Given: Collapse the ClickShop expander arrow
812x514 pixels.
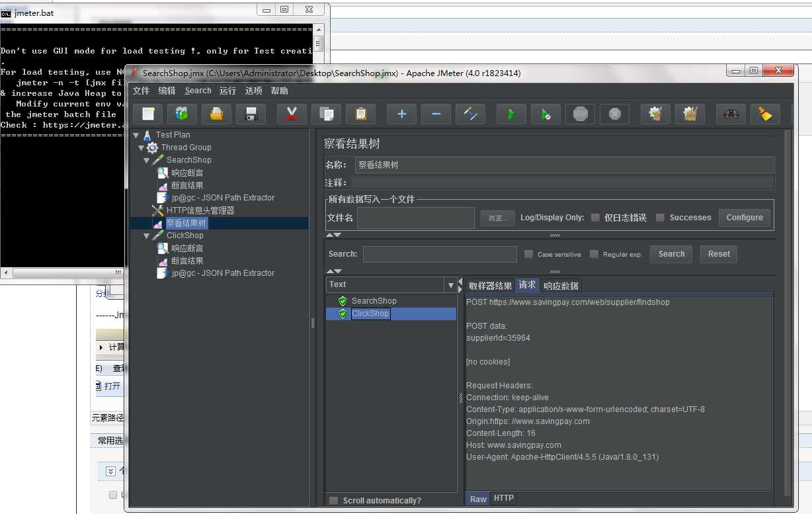Looking at the screenshot, I should pos(147,236).
